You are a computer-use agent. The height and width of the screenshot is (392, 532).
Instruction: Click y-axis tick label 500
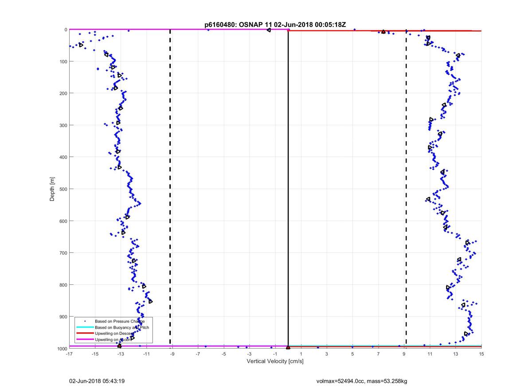coord(63,189)
